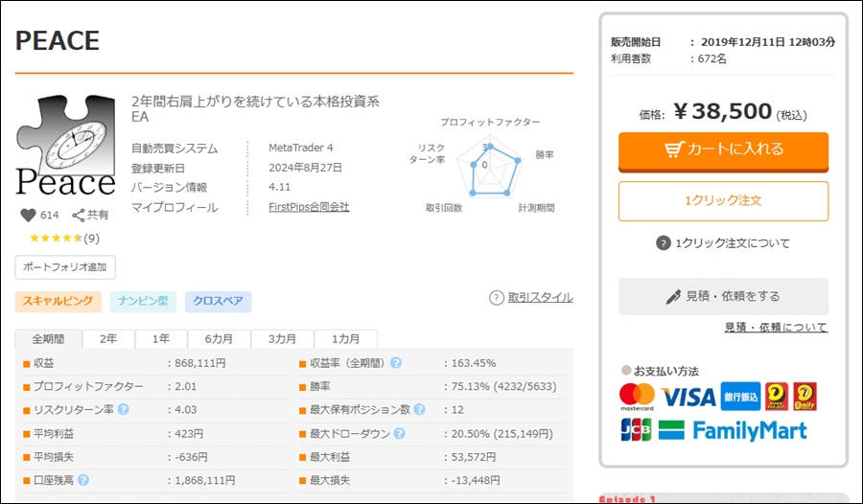Click help icon next to 口座残高
863x504 pixels.
tap(83, 481)
